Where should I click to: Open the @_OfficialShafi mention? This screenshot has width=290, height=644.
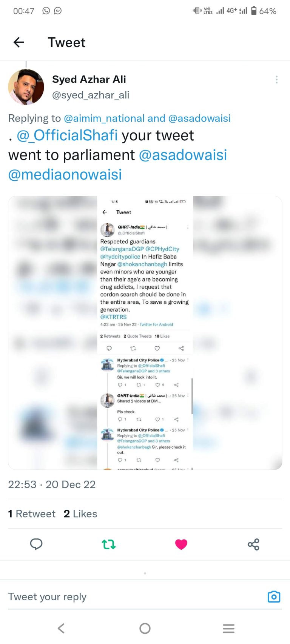pyautogui.click(x=67, y=135)
